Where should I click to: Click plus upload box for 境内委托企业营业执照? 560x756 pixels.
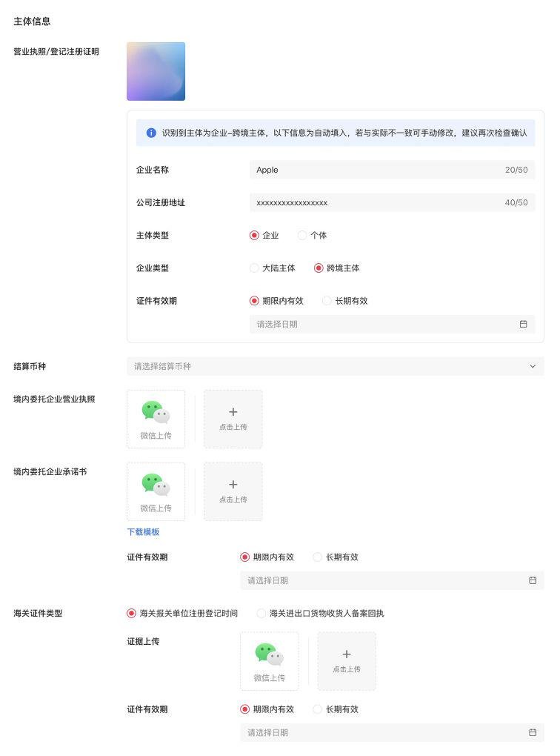pyautogui.click(x=233, y=419)
